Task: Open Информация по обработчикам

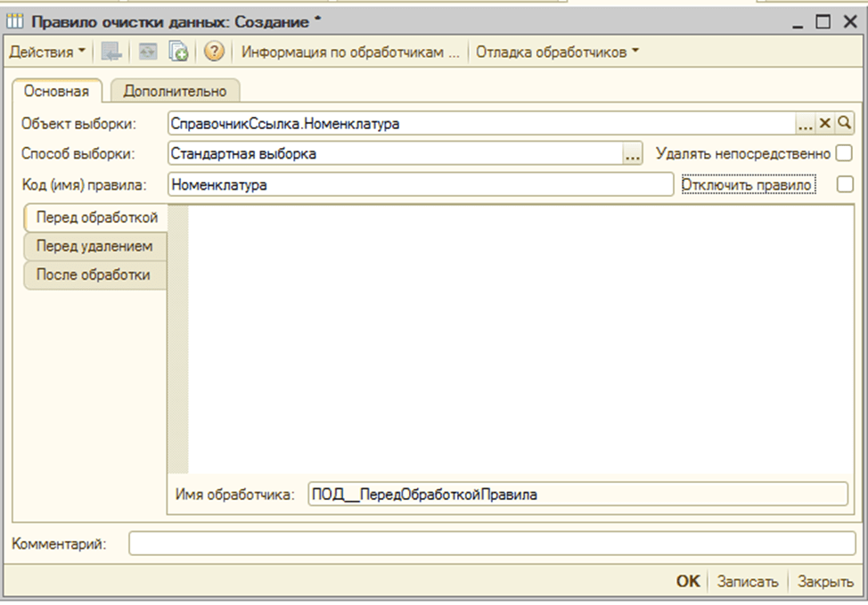Action: pos(350,53)
